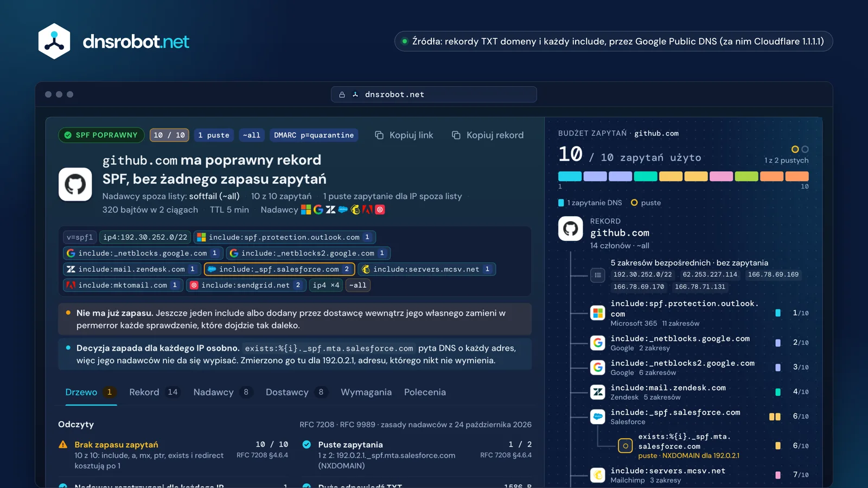
Task: Click the include:mktomail.com chip
Action: [123, 285]
